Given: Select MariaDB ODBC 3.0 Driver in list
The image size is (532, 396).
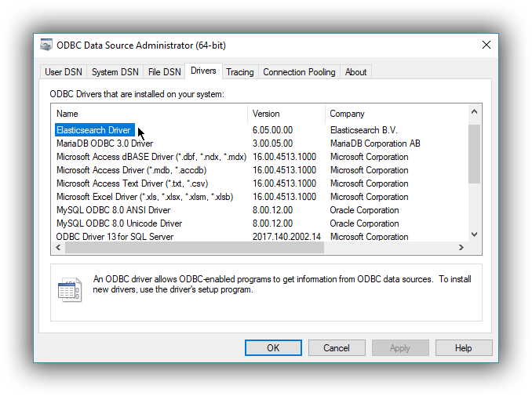Looking at the screenshot, I should (x=104, y=144).
